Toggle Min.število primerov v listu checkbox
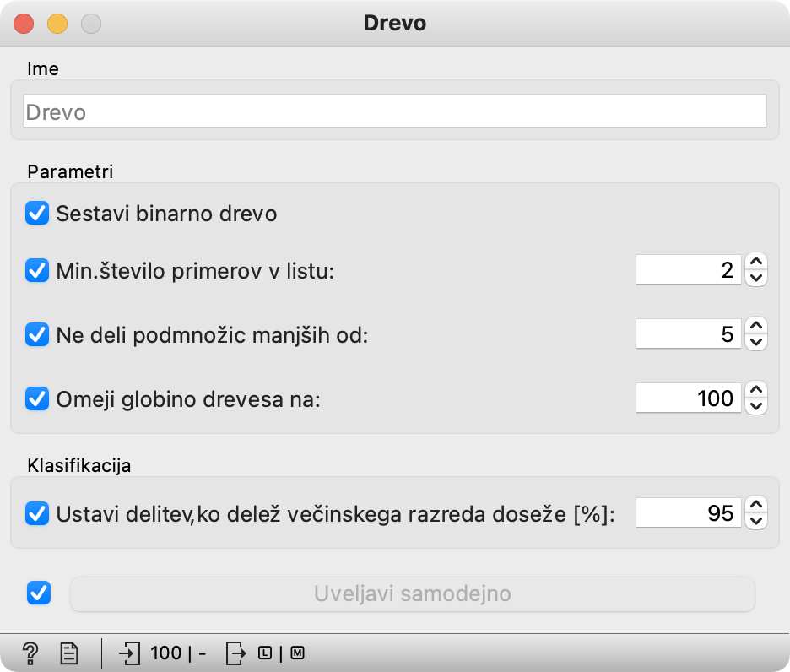 click(37, 271)
